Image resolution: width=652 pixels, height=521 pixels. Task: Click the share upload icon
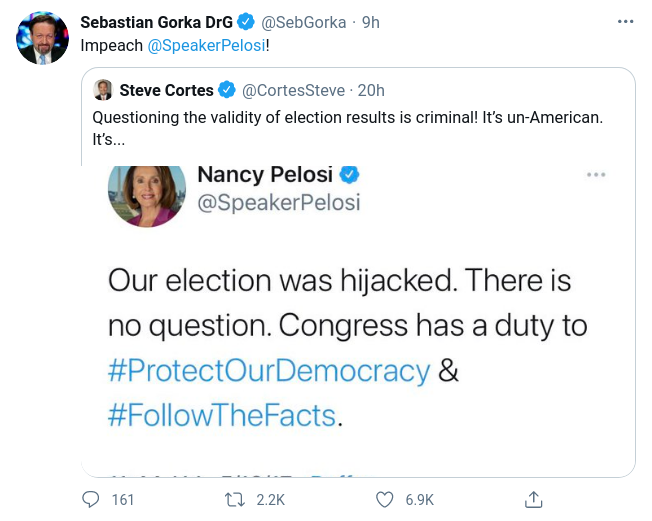(x=534, y=499)
